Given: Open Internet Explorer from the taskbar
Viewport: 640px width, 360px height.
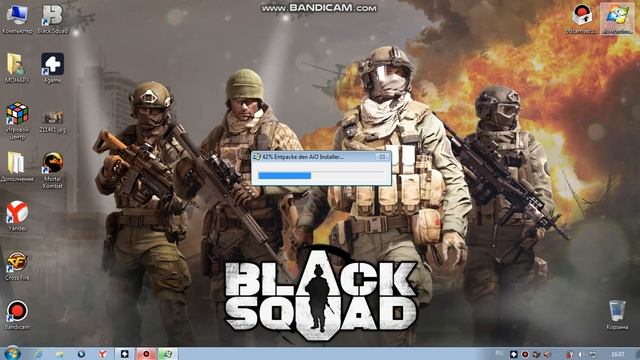Looking at the screenshot, I should pyautogui.click(x=38, y=354).
